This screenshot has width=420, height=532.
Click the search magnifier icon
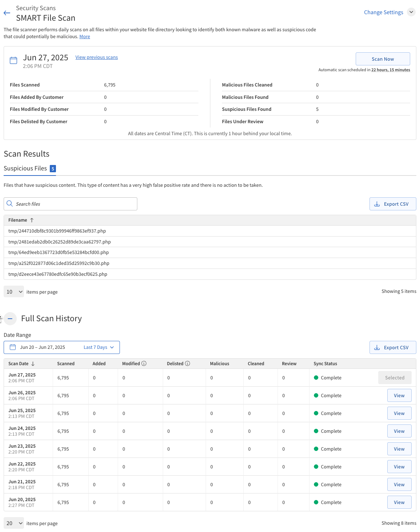10,203
